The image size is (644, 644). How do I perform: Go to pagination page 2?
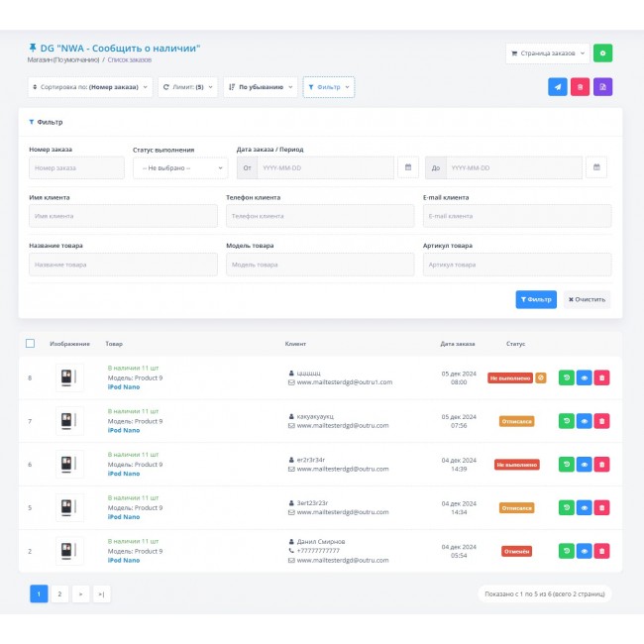[x=59, y=593]
